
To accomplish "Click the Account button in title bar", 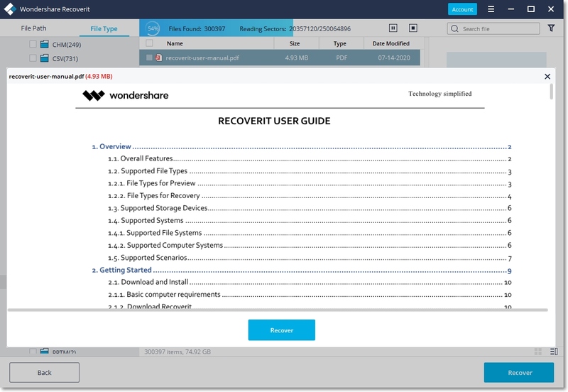I will [462, 9].
